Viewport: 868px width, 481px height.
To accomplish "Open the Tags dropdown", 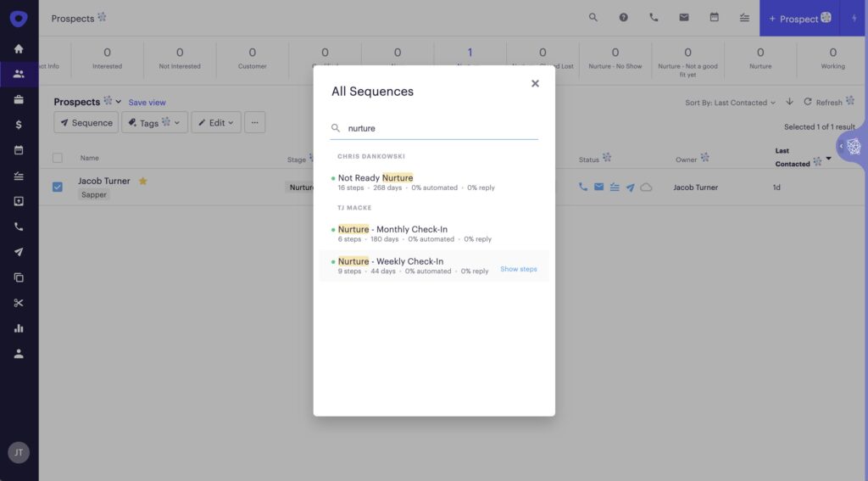I will click(x=154, y=122).
